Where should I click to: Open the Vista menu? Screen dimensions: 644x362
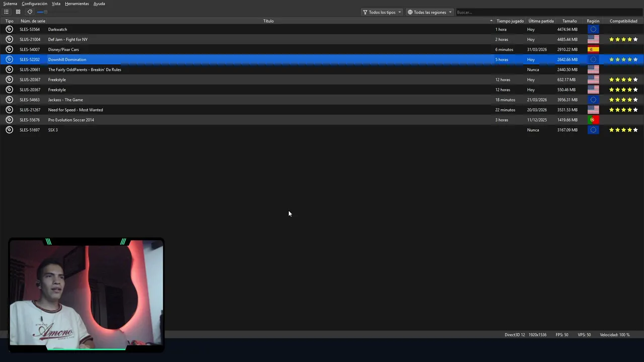(56, 4)
